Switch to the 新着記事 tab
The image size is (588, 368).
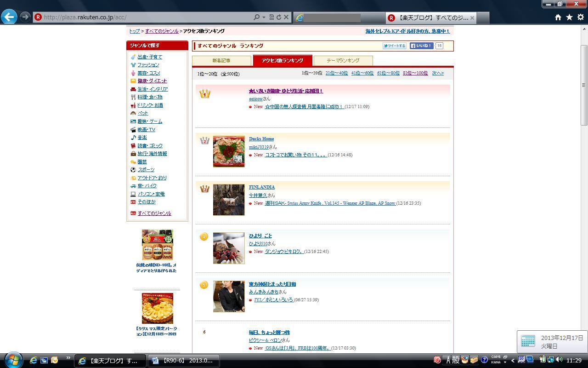coord(221,61)
